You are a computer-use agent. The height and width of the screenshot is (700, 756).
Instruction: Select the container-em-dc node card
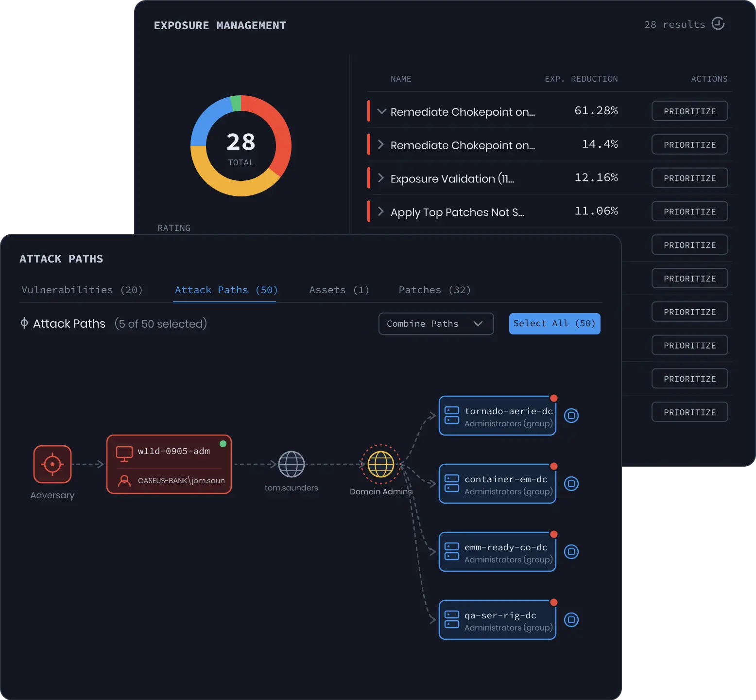pyautogui.click(x=498, y=484)
